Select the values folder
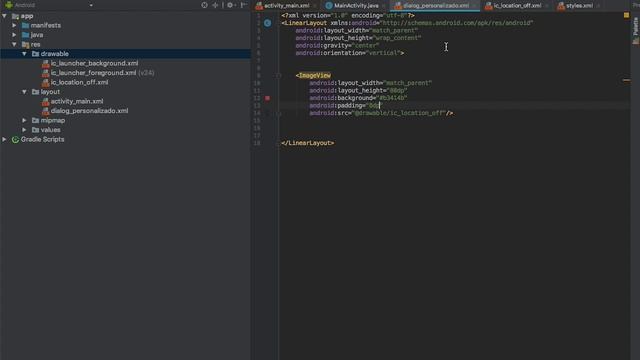 click(50, 130)
